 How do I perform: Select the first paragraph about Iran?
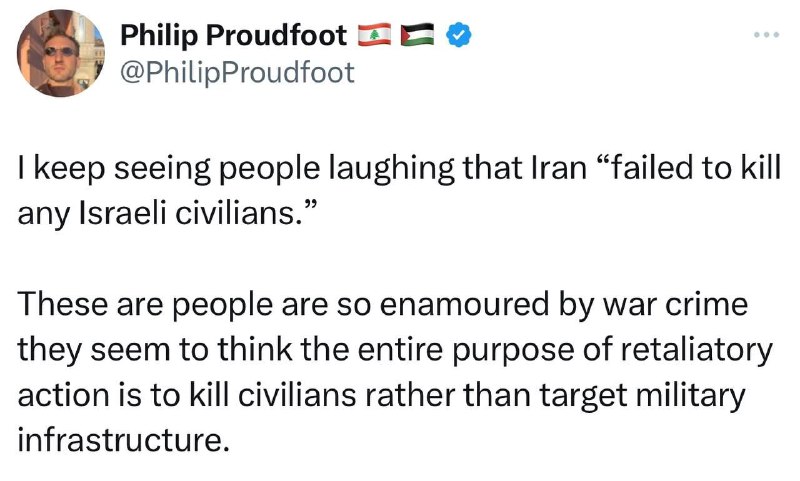click(x=399, y=191)
